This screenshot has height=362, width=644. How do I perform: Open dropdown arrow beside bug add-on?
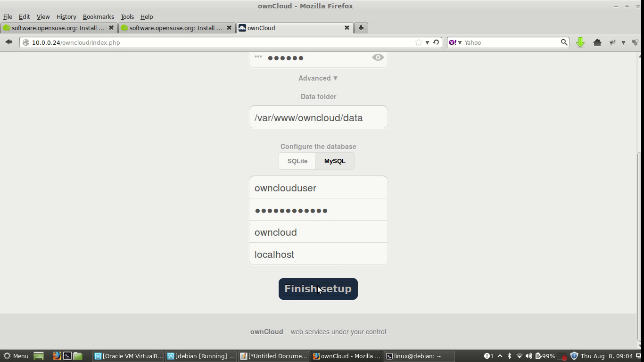coord(623,42)
